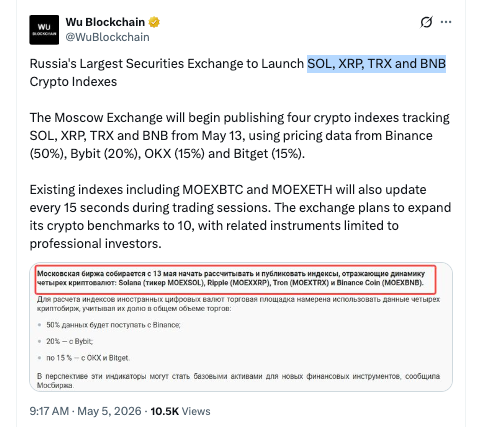Open the @WuBlockchain handle link
482x427 pixels.
tap(107, 37)
